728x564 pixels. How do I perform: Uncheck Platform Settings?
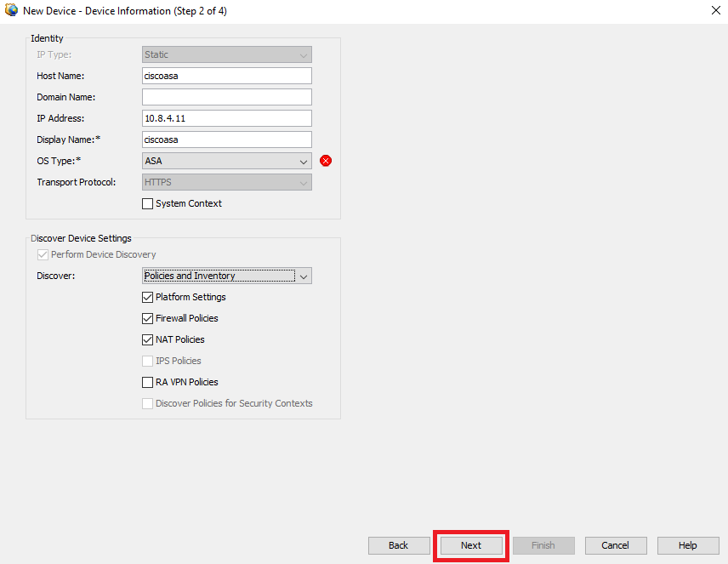[147, 297]
